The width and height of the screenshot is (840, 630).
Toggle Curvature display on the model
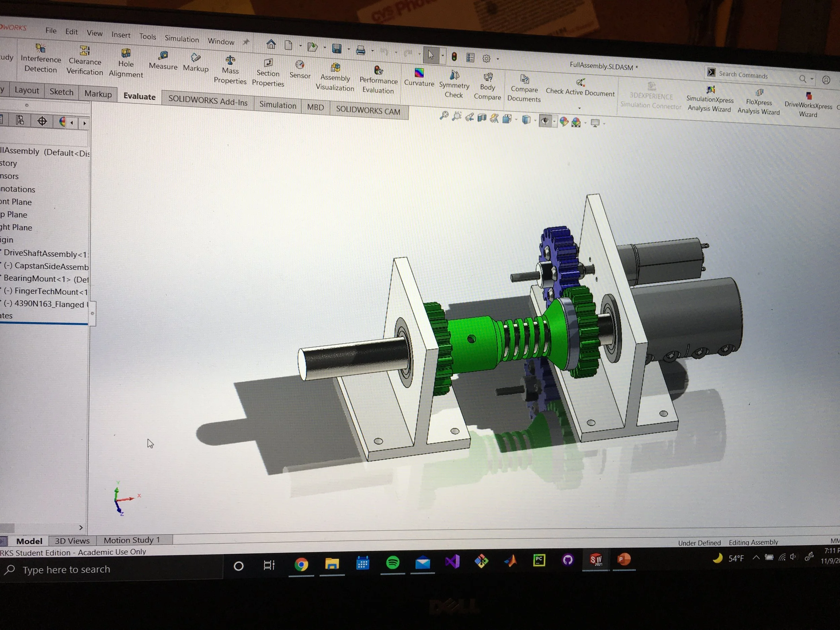pos(419,78)
